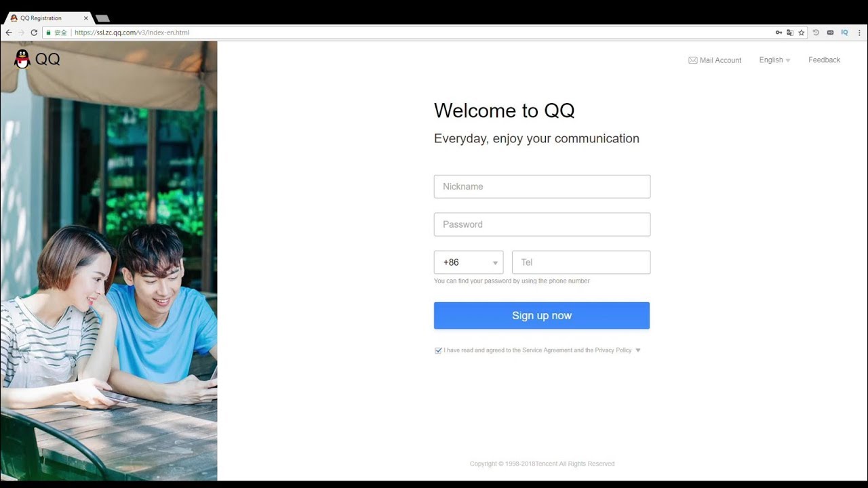The height and width of the screenshot is (488, 868).
Task: Open the saved passwords key icon
Action: click(778, 33)
